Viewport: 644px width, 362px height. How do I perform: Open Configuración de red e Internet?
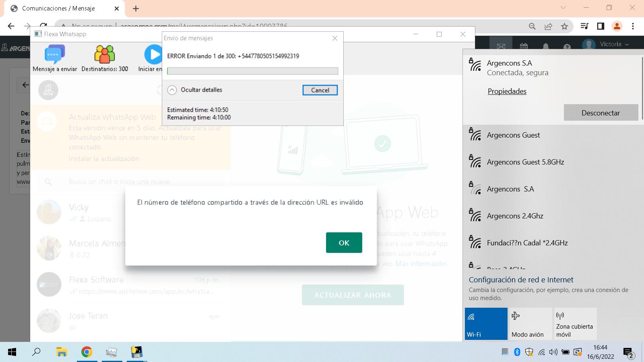(x=521, y=280)
